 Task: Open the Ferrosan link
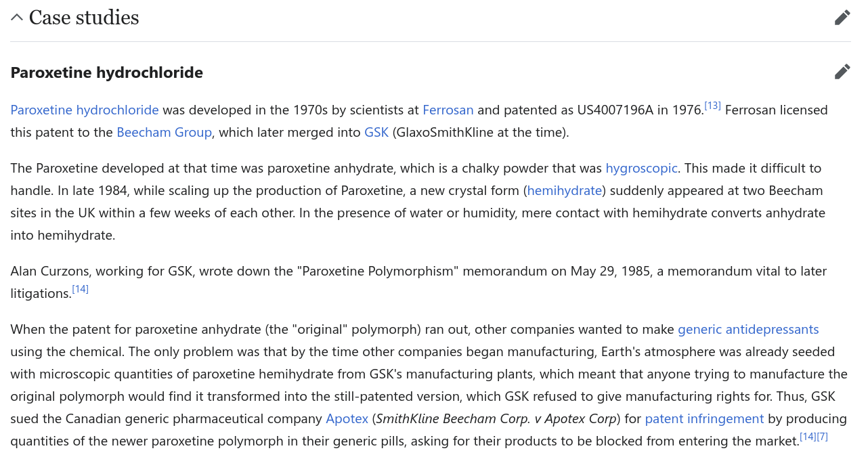[448, 110]
